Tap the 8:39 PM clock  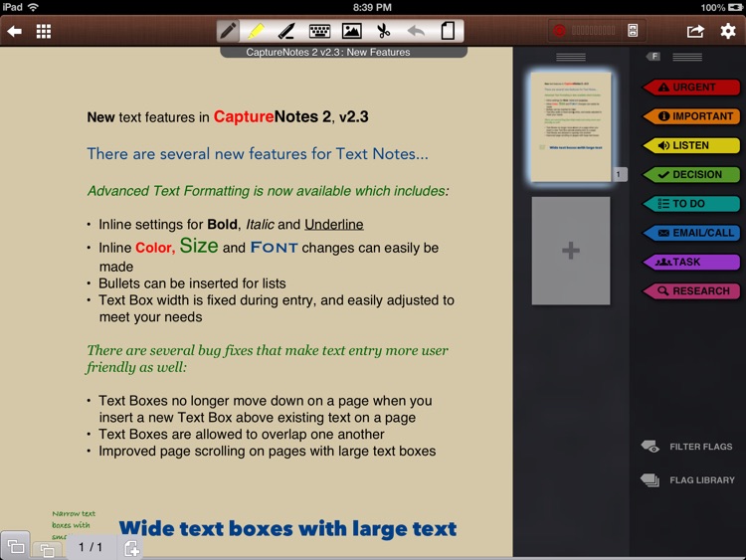click(372, 7)
